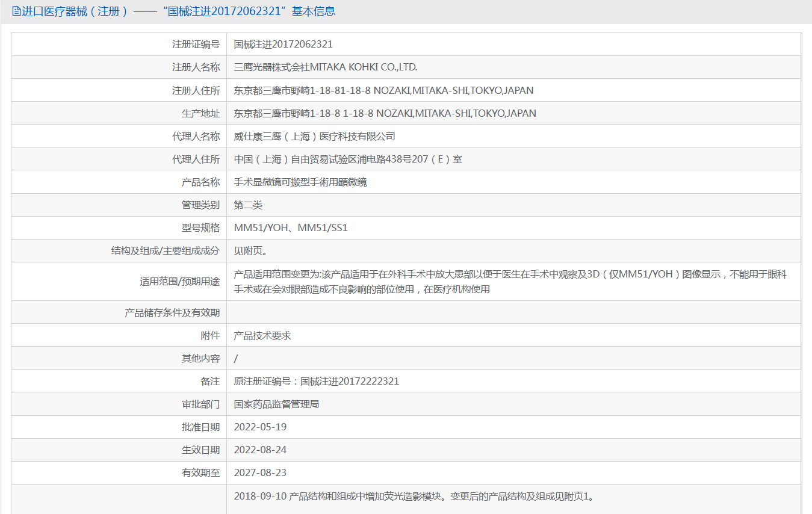
Task: Click the change record starting with "2018-09-10"
Action: 414,497
